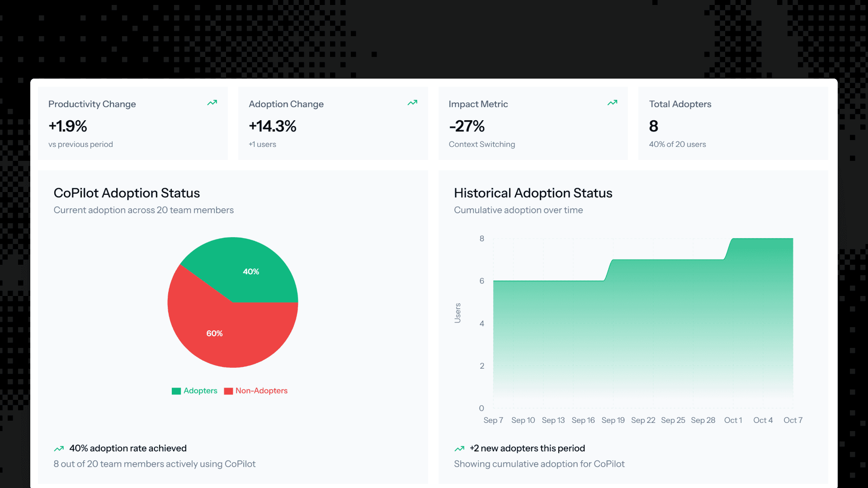Click the red Non-Adopters legend swatch
Image resolution: width=868 pixels, height=488 pixels.
tap(228, 391)
